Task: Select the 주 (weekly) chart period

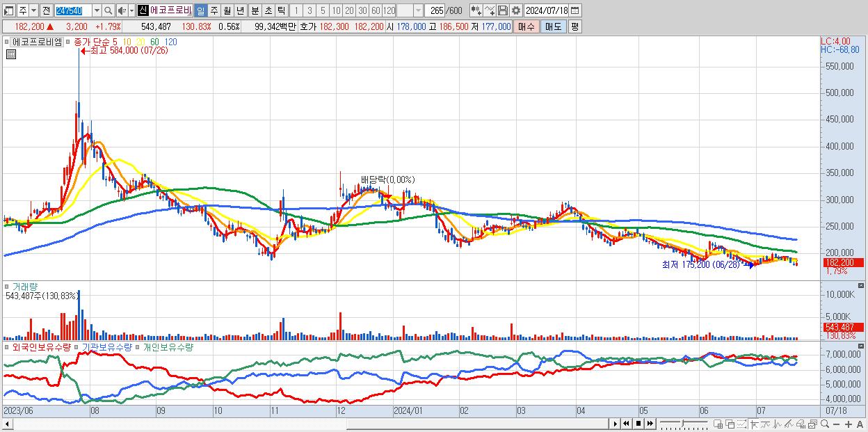Action: click(x=214, y=10)
